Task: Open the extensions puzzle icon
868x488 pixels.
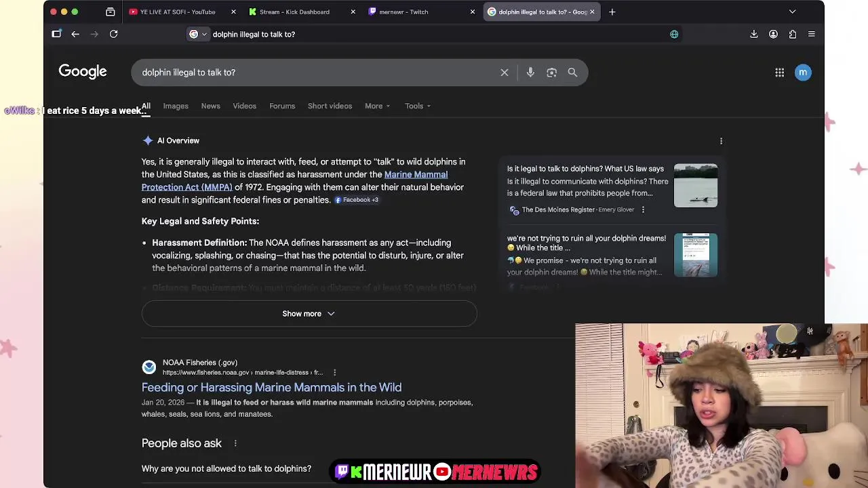Action: coord(793,34)
